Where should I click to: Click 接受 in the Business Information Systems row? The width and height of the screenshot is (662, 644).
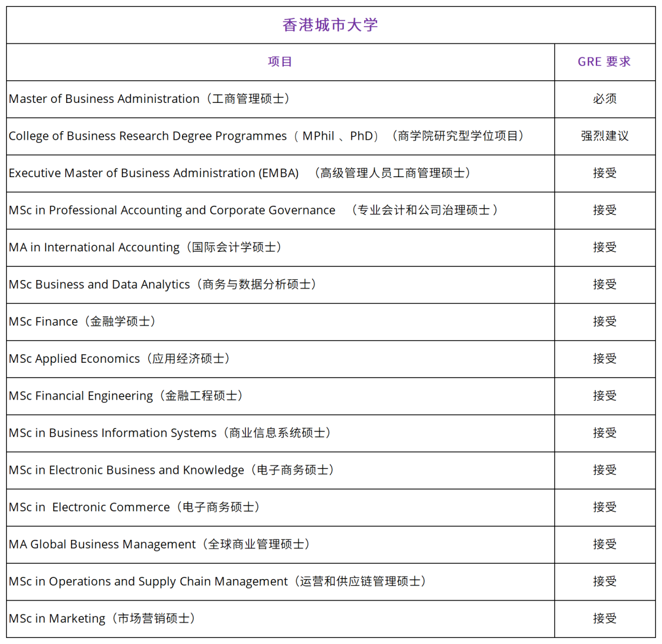coord(604,433)
